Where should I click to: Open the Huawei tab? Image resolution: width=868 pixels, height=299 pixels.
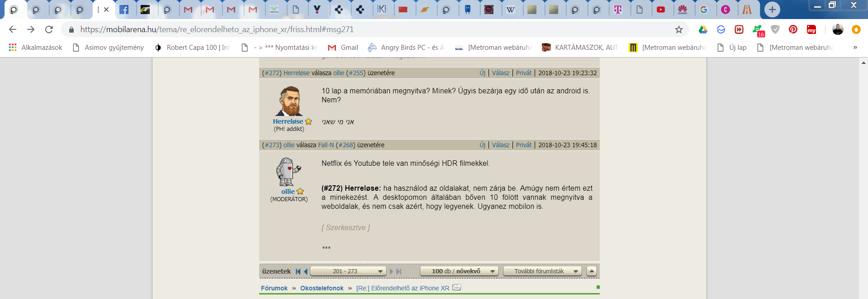pos(683,10)
